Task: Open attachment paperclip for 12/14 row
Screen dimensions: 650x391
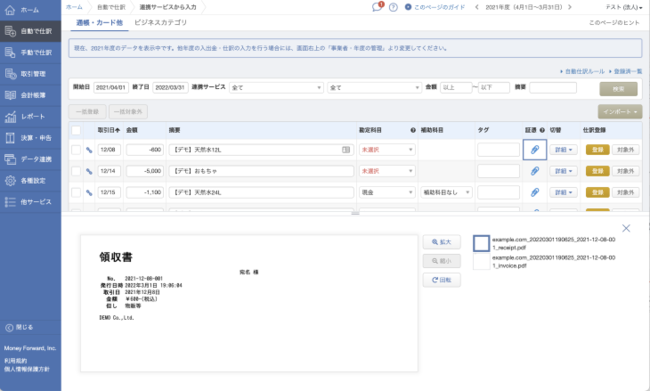Action: point(535,171)
